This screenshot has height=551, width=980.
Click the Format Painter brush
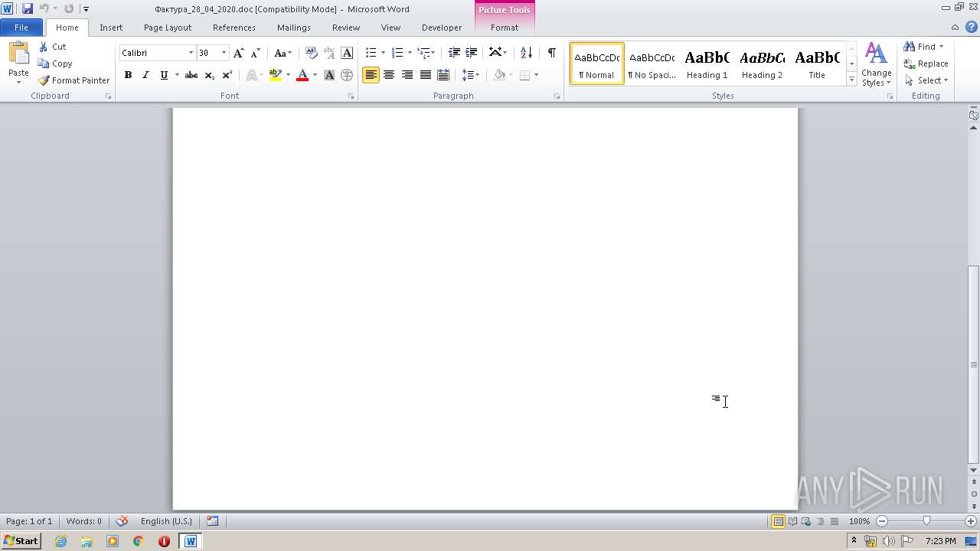point(44,80)
